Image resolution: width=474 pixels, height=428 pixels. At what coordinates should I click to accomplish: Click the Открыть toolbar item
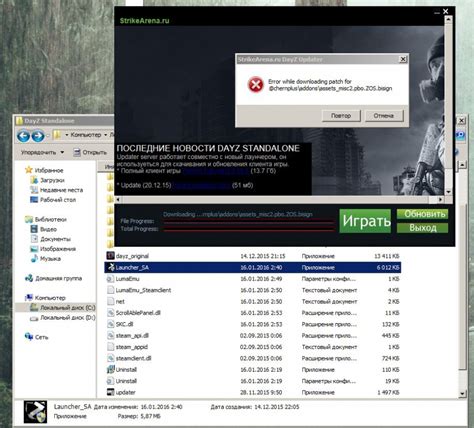pos(90,152)
